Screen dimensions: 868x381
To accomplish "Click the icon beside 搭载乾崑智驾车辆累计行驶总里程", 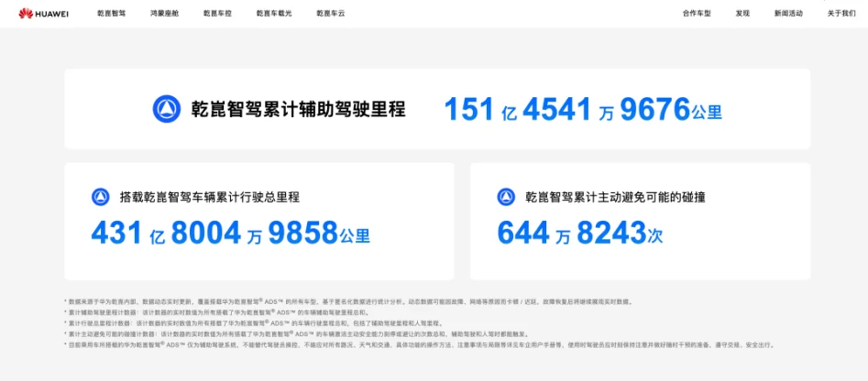I will click(x=101, y=197).
